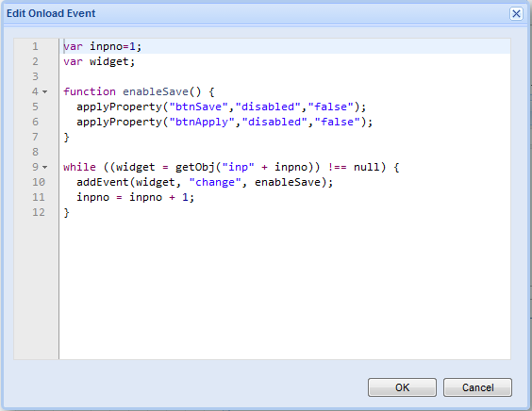Click "applyProperty" call on line 5
The height and width of the screenshot is (411, 532).
point(119,107)
